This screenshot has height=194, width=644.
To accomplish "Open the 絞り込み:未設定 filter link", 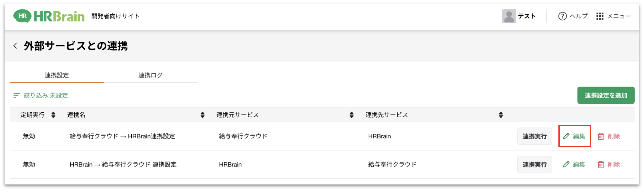I will 46,95.
